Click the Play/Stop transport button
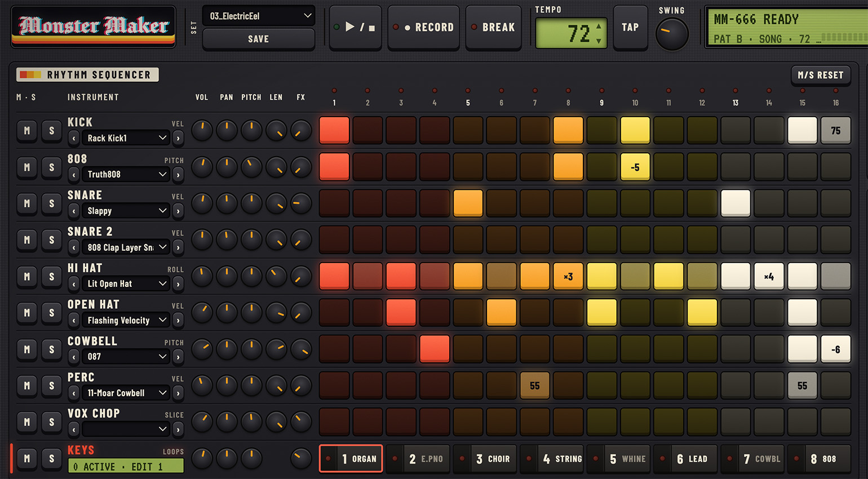 click(355, 27)
